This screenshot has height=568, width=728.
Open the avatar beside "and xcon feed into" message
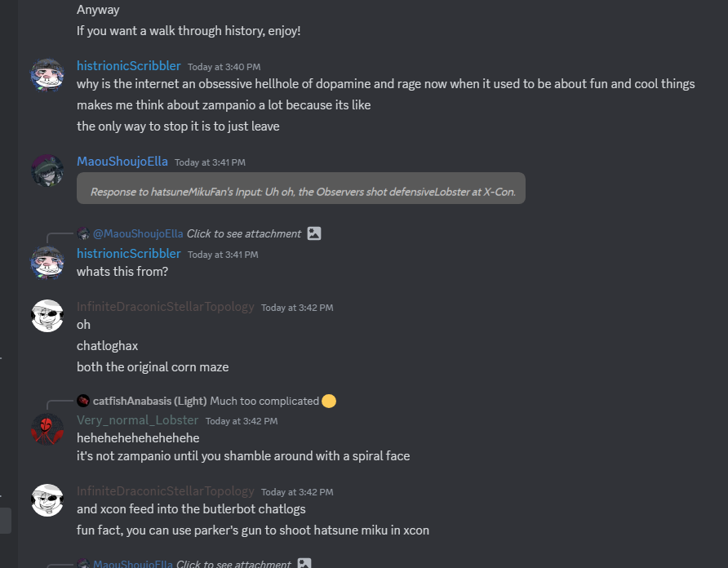coord(47,499)
